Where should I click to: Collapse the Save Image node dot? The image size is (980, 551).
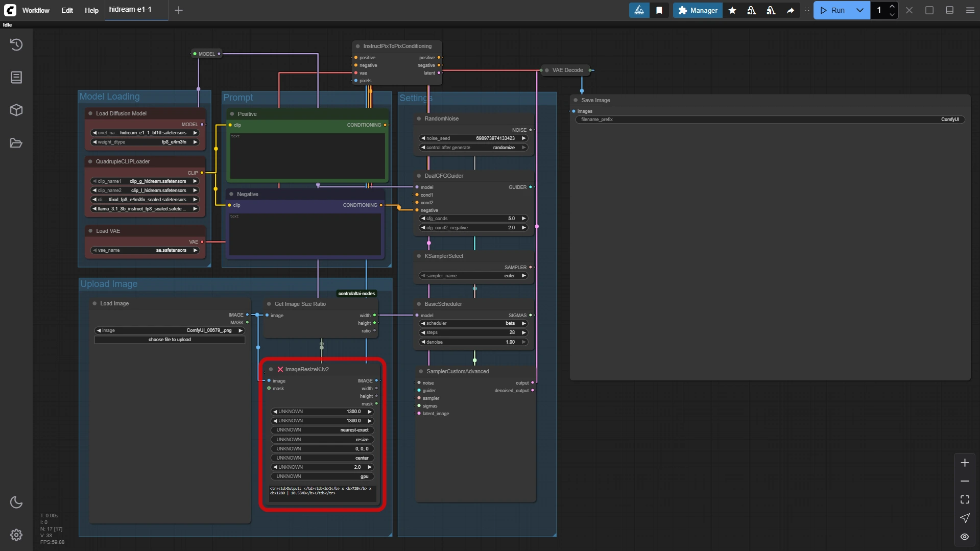tap(576, 100)
